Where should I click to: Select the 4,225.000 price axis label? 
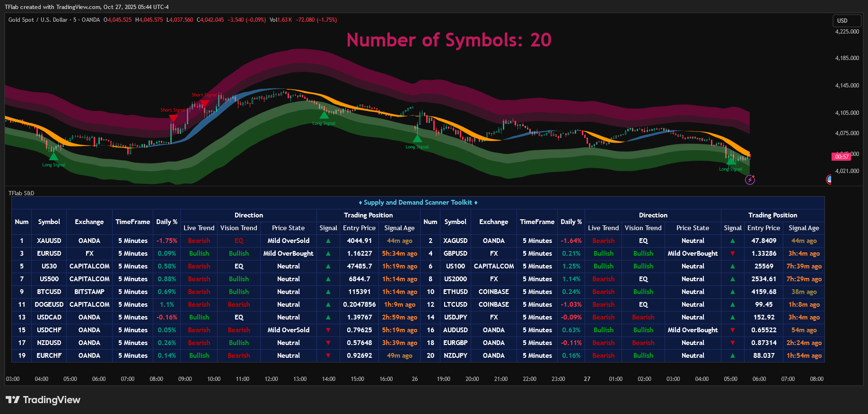[847, 32]
